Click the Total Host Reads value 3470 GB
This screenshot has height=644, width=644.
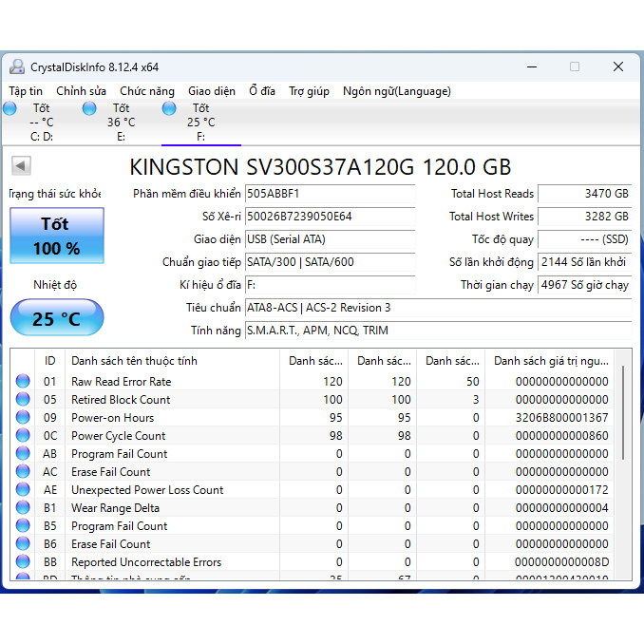[585, 194]
